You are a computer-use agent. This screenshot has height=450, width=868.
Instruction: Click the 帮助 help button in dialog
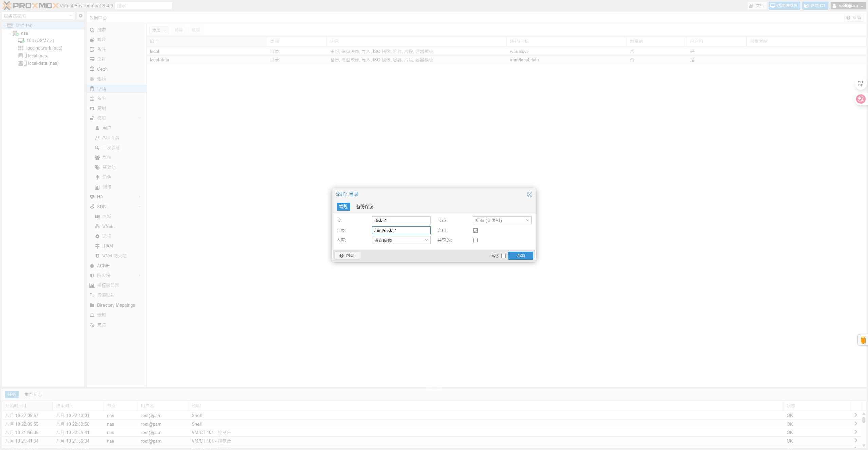[x=347, y=256]
